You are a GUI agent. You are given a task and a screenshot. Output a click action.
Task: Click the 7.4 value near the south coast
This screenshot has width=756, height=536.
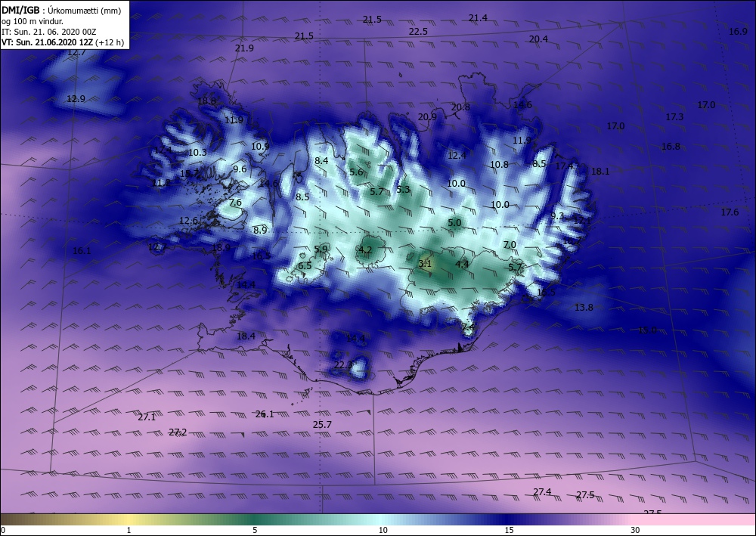(x=468, y=327)
